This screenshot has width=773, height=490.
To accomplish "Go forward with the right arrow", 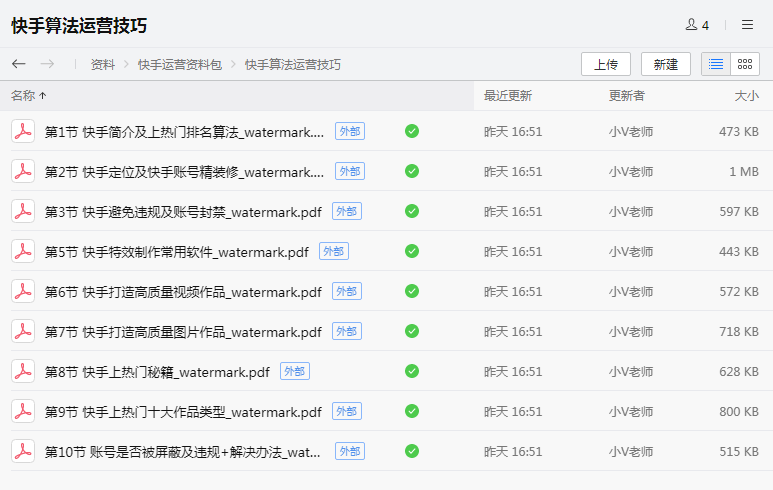I will [x=47, y=64].
